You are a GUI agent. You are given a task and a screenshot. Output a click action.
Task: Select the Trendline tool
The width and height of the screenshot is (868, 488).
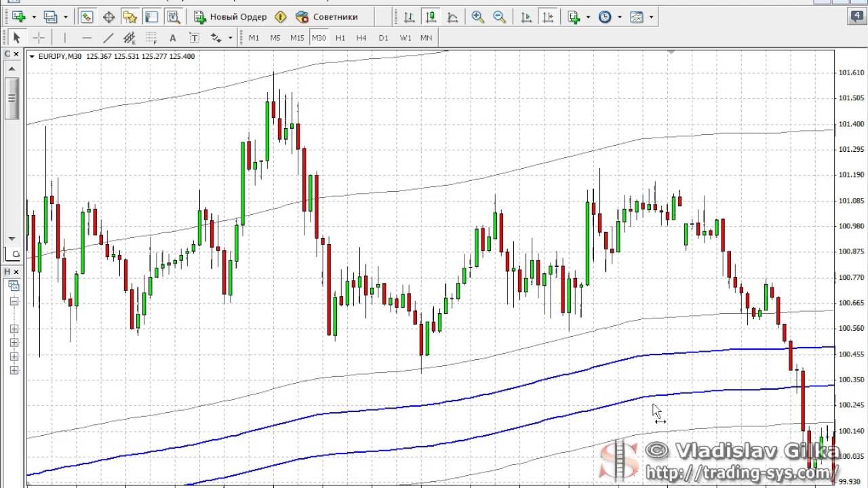point(108,38)
